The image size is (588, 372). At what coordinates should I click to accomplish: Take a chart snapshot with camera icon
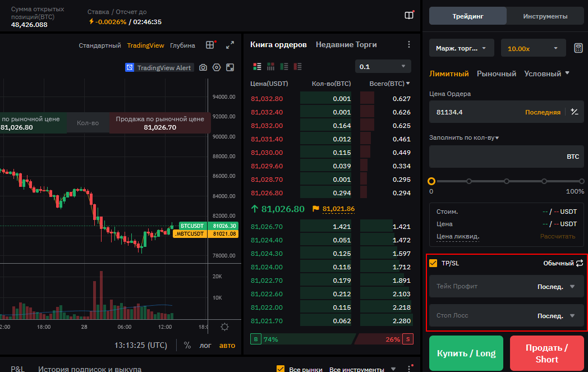[x=203, y=67]
